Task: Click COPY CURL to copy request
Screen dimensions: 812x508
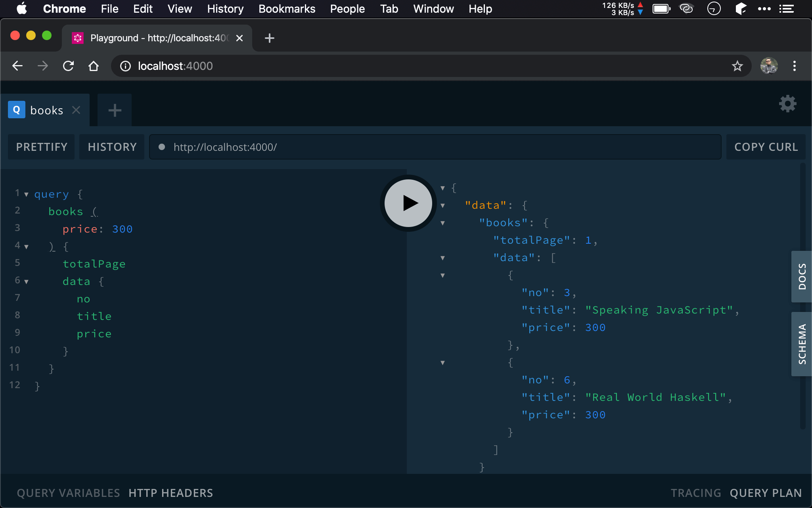Action: click(x=766, y=147)
